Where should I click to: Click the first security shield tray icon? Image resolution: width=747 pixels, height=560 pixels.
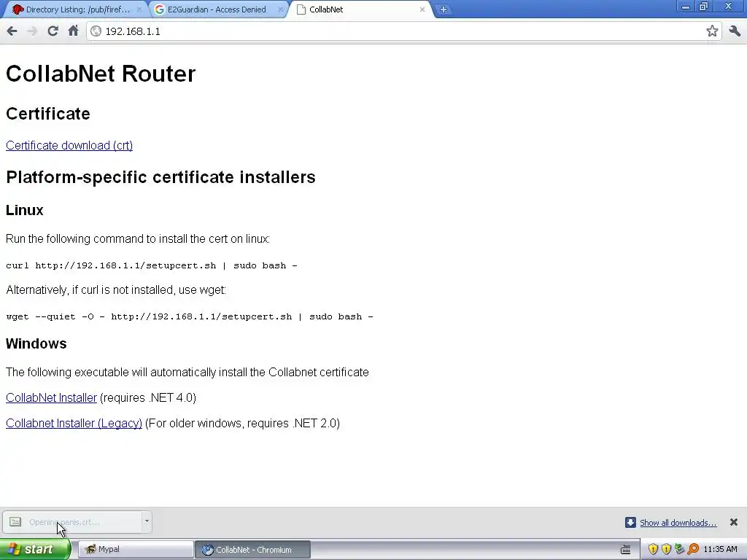click(653, 550)
